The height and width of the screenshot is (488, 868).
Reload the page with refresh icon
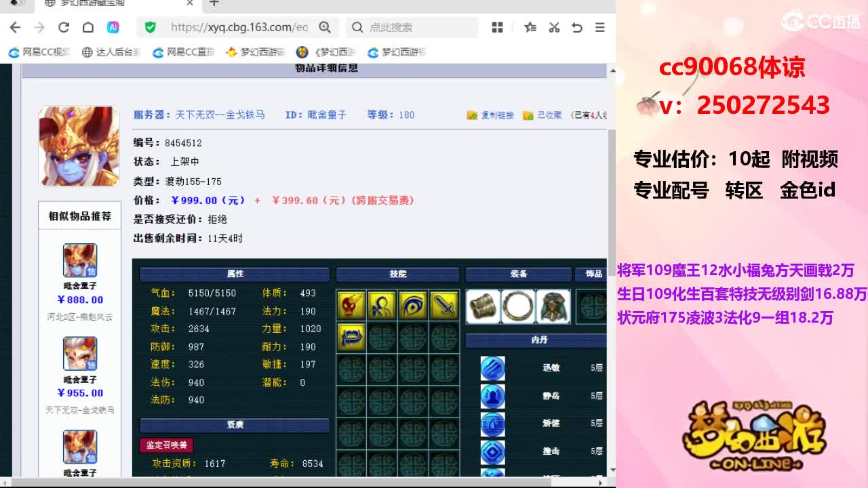click(x=64, y=27)
